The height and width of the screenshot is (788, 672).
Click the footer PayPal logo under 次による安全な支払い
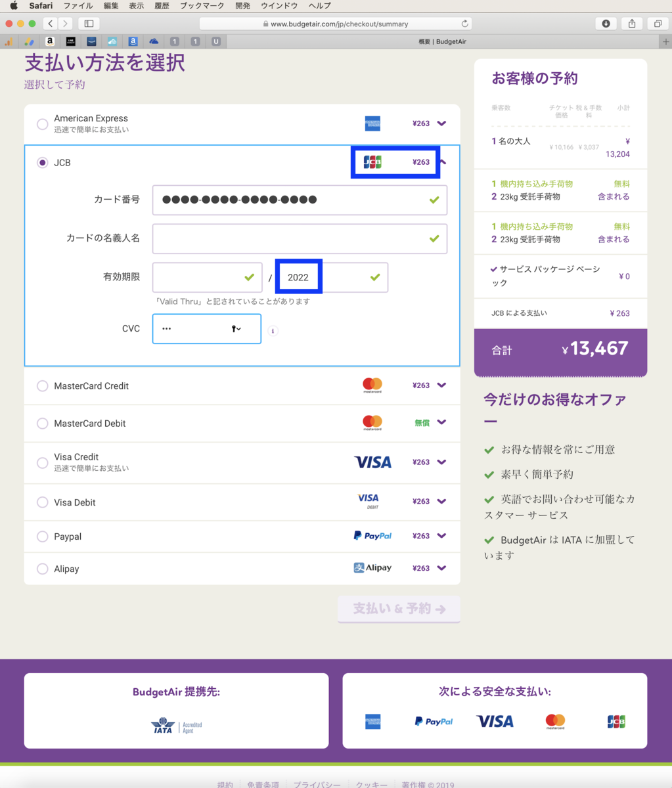click(x=434, y=721)
